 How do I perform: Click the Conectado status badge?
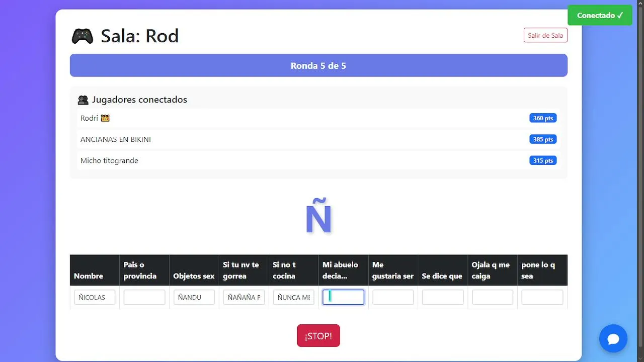[600, 15]
